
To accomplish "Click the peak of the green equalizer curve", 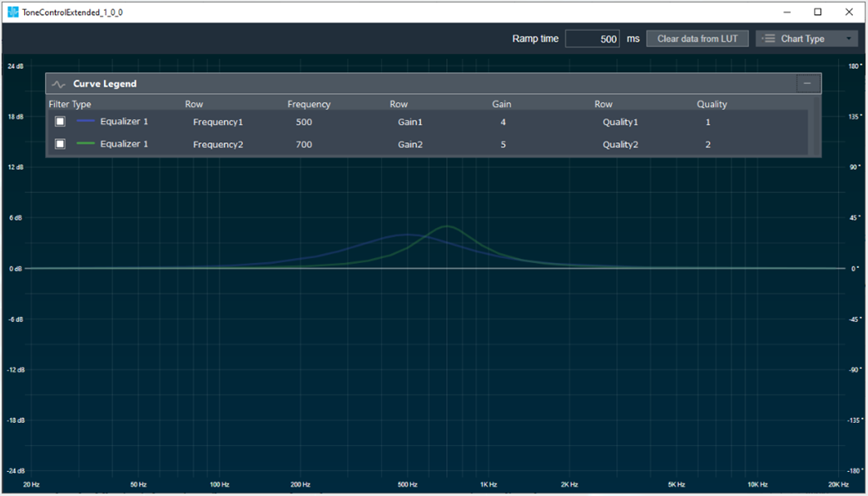I will tap(447, 226).
